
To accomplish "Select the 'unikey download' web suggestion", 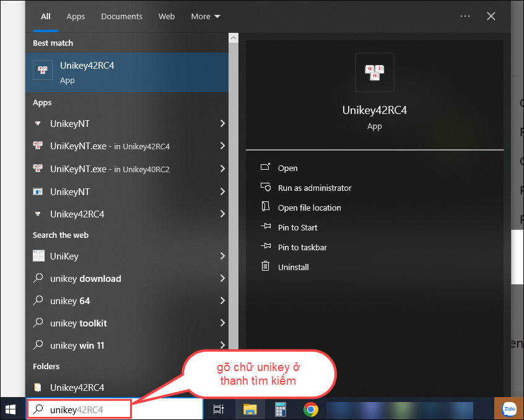I will (127, 279).
